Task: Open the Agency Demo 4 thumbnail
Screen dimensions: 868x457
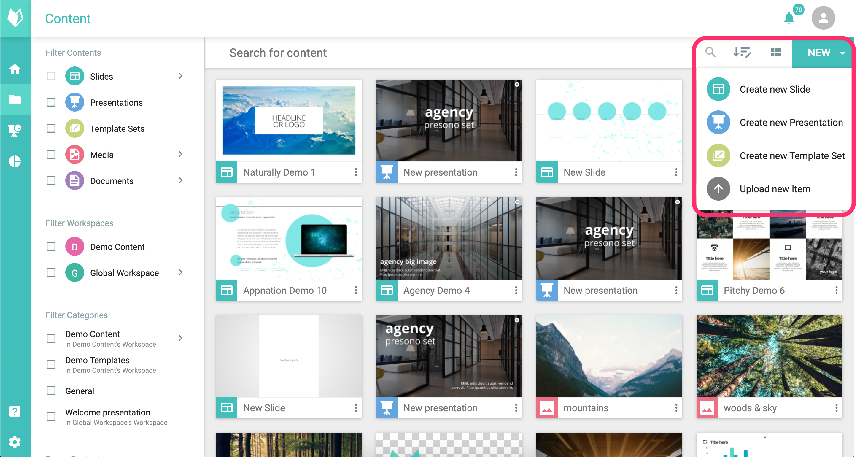Action: pos(449,238)
